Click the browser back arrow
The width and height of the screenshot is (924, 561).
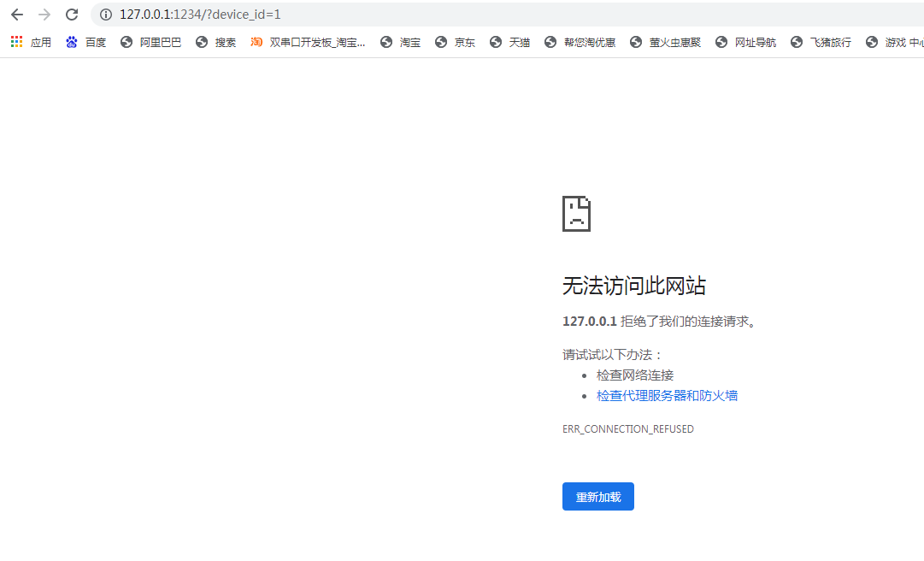pyautogui.click(x=17, y=15)
